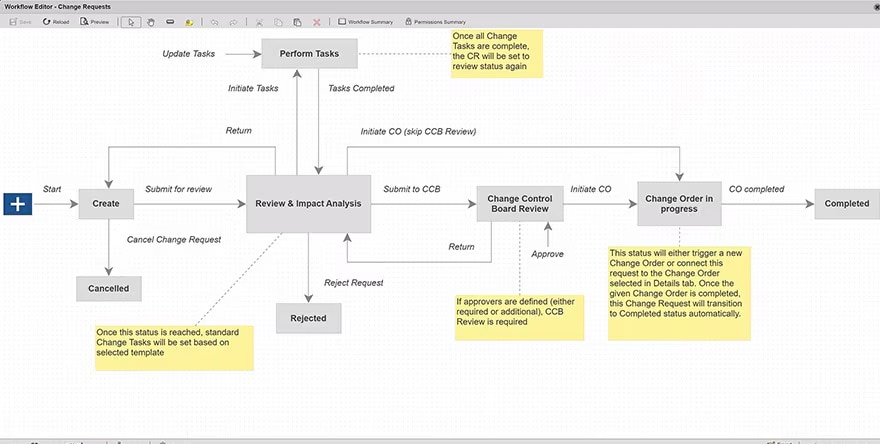Activate the hand pan tool
This screenshot has width=880, height=444.
(x=150, y=21)
